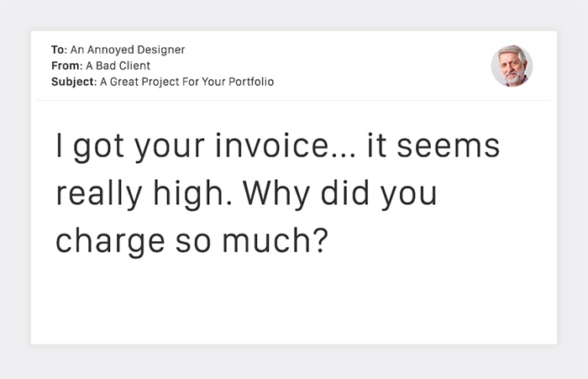The width and height of the screenshot is (588, 379).
Task: Click the word "Why" in the message body
Action: [x=269, y=192]
